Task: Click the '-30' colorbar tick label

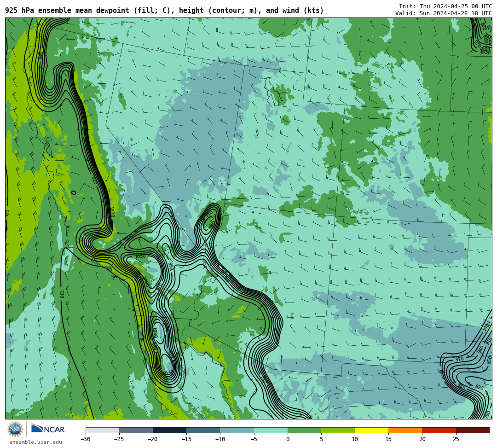Action: pos(86,439)
